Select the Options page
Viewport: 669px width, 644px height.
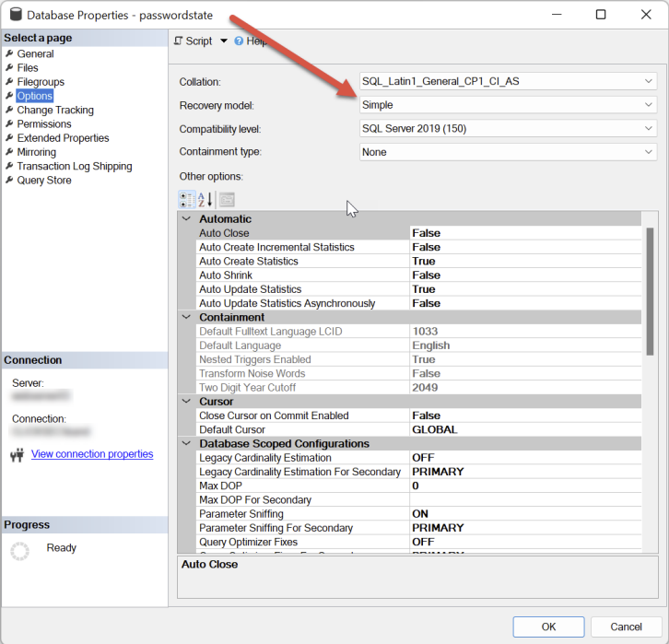(35, 96)
